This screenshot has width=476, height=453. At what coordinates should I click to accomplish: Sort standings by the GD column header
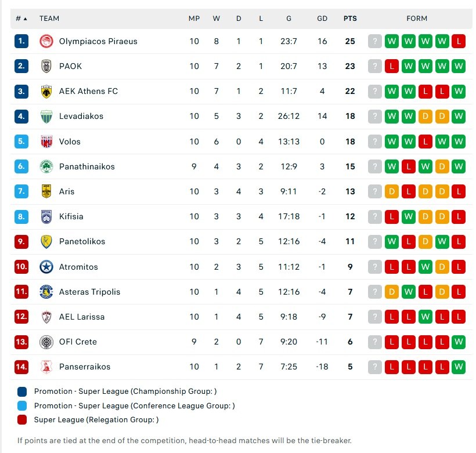[x=322, y=18]
